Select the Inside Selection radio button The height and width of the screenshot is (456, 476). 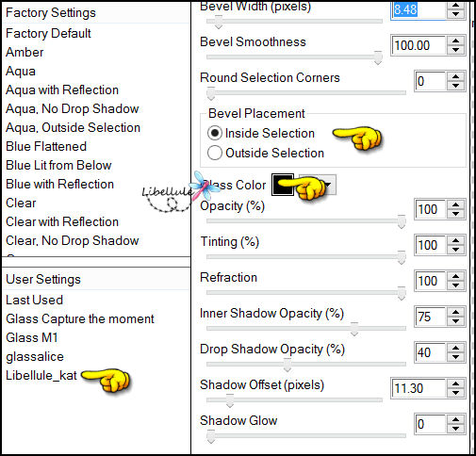coord(215,133)
